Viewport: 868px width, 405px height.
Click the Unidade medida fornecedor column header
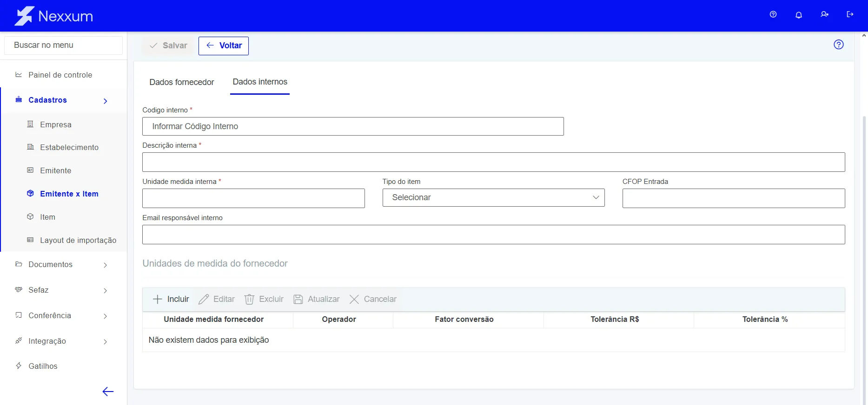coord(213,319)
